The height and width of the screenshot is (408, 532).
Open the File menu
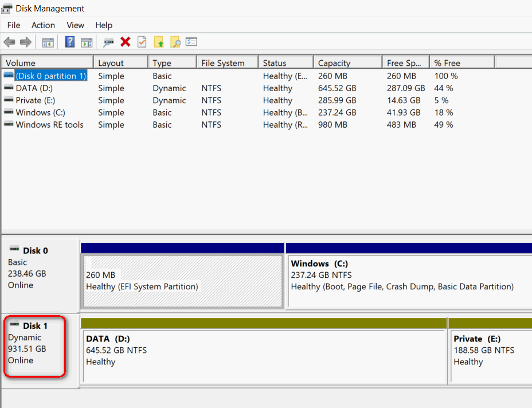[14, 25]
